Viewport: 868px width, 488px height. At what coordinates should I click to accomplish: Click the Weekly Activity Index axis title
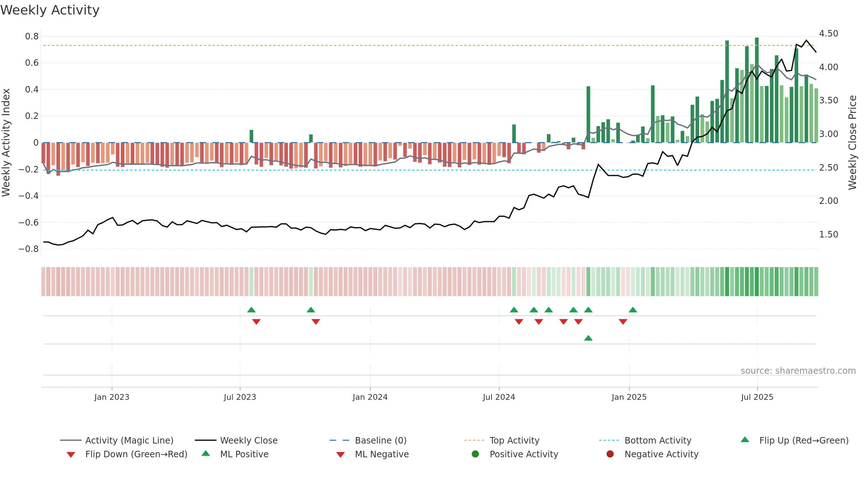click(x=6, y=142)
